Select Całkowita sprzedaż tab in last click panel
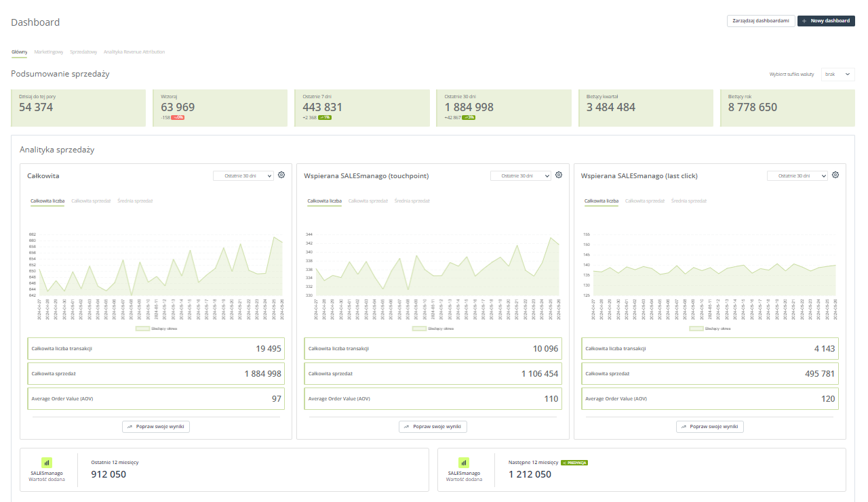868x502 pixels. (645, 201)
